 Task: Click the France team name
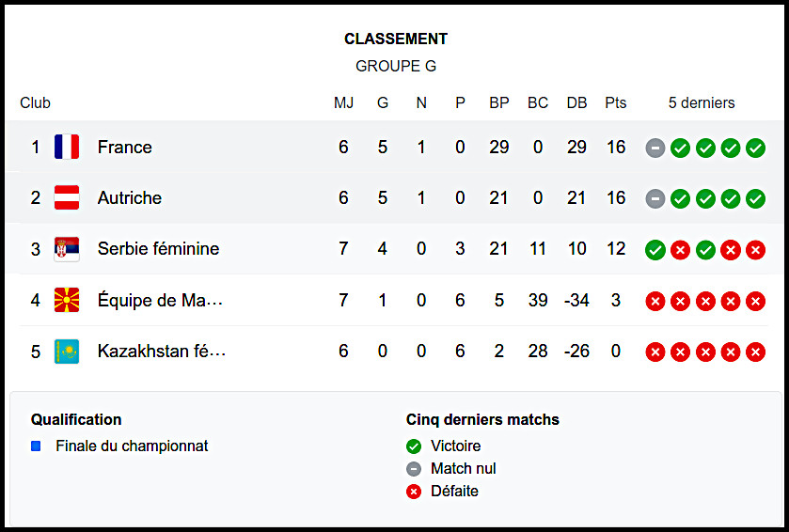pos(124,147)
